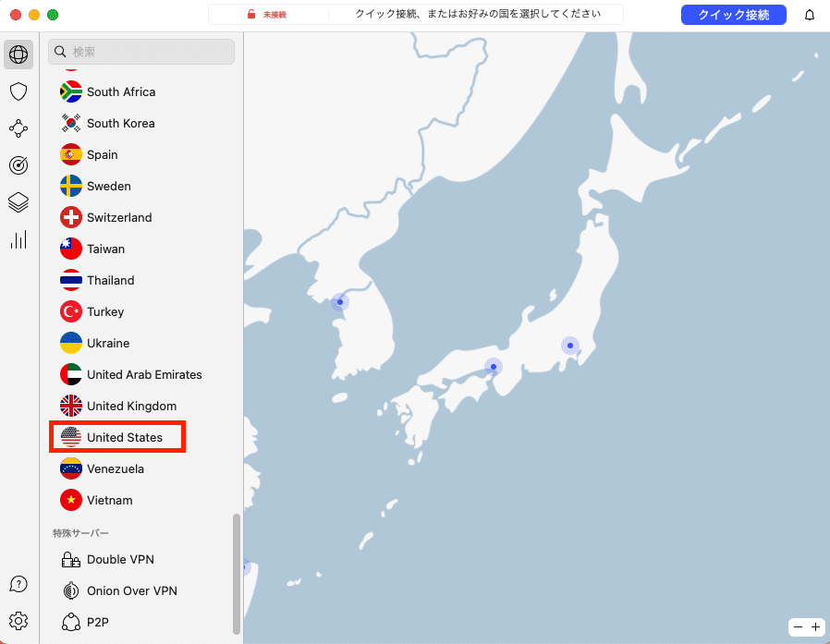The height and width of the screenshot is (644, 830).
Task: Open the help question mark icon
Action: [18, 584]
